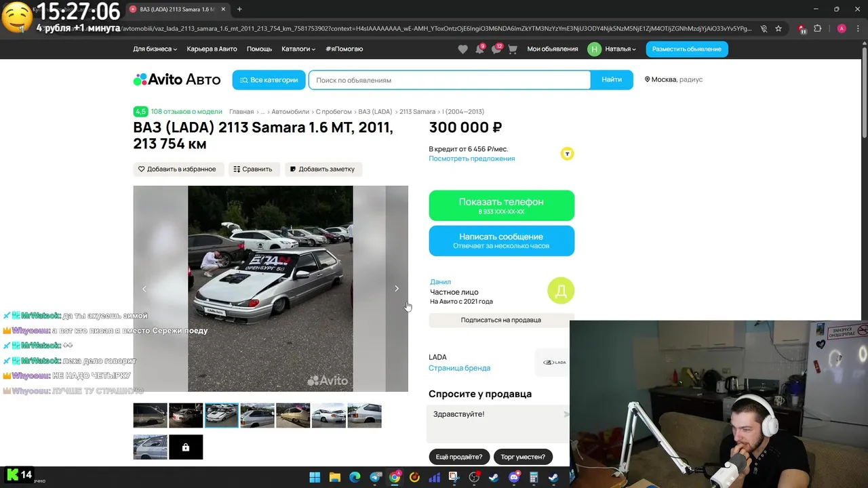Open Discord from taskbar
The height and width of the screenshot is (488, 868).
[514, 477]
